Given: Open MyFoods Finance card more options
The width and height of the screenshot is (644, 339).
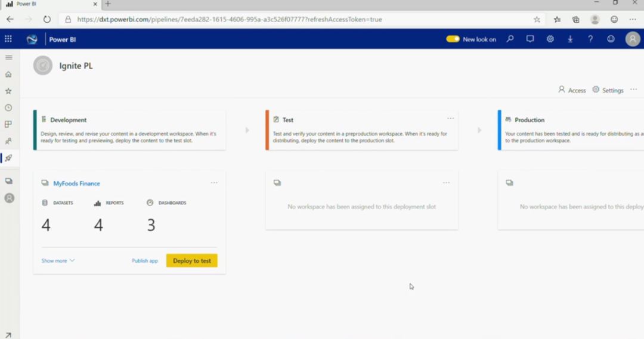Looking at the screenshot, I should coord(214,183).
